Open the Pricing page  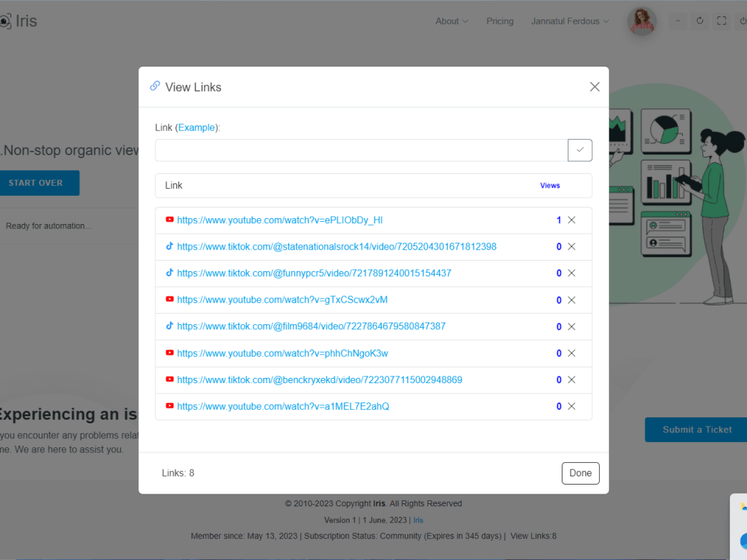(500, 21)
